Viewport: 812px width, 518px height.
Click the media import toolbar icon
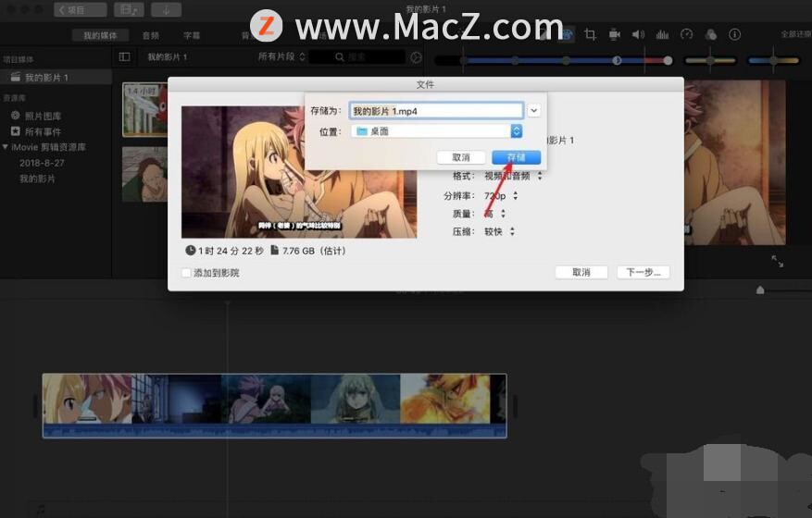[x=129, y=9]
